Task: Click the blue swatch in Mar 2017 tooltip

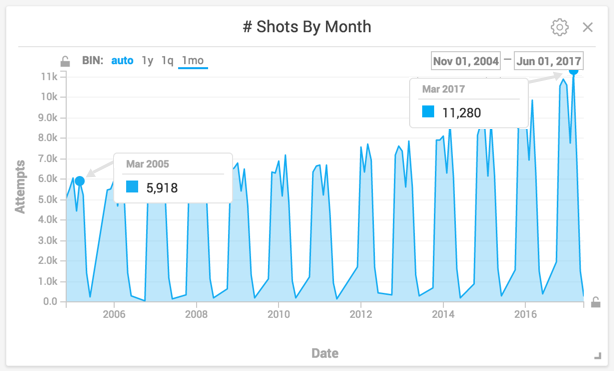Action: click(x=428, y=112)
